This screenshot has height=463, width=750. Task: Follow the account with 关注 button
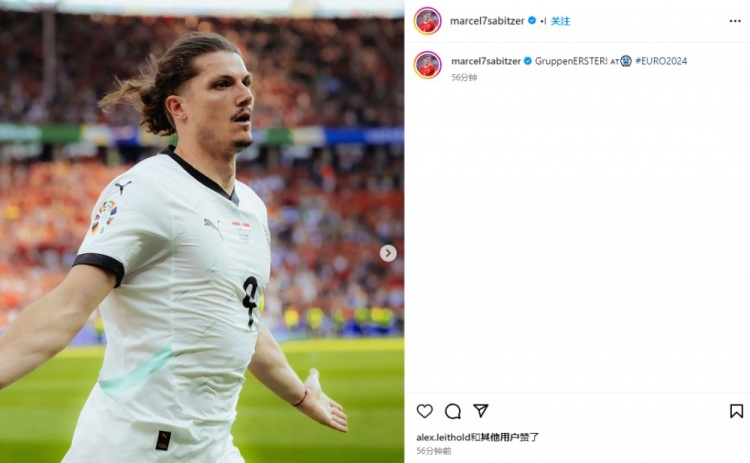click(x=560, y=21)
